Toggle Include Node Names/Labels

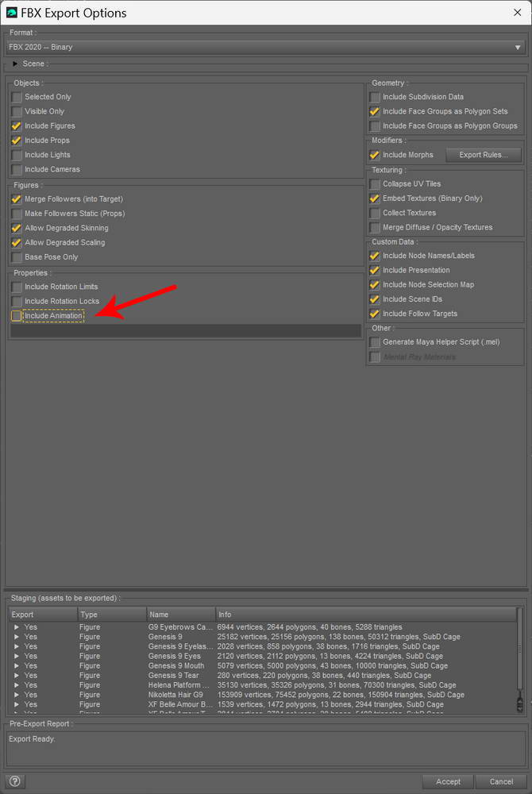(375, 256)
